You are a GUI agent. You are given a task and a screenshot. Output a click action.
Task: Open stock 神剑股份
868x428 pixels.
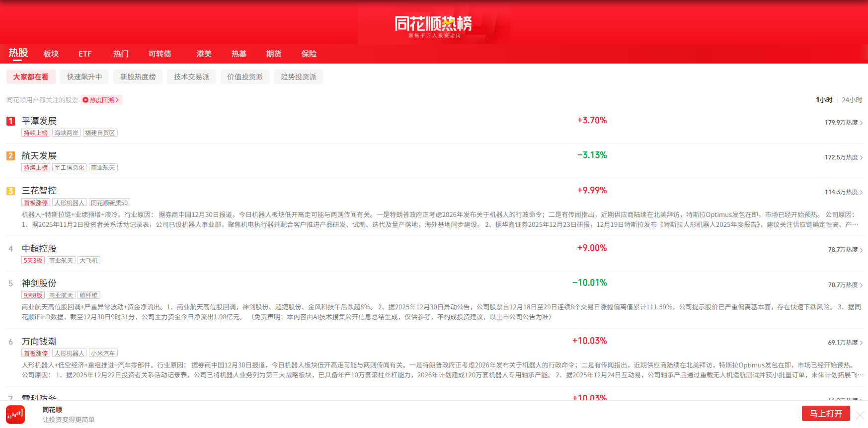39,284
